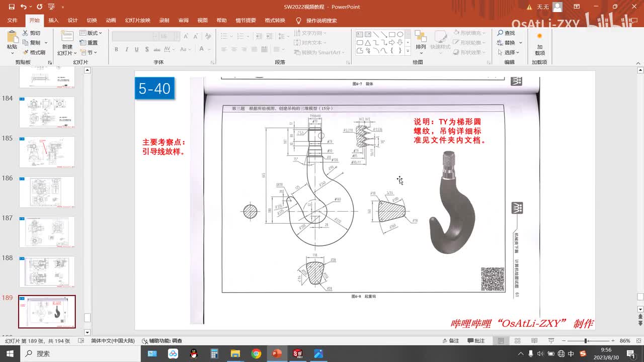
Task: Open the Shape Fill (形状填充) dropdown
Action: pyautogui.click(x=469, y=33)
